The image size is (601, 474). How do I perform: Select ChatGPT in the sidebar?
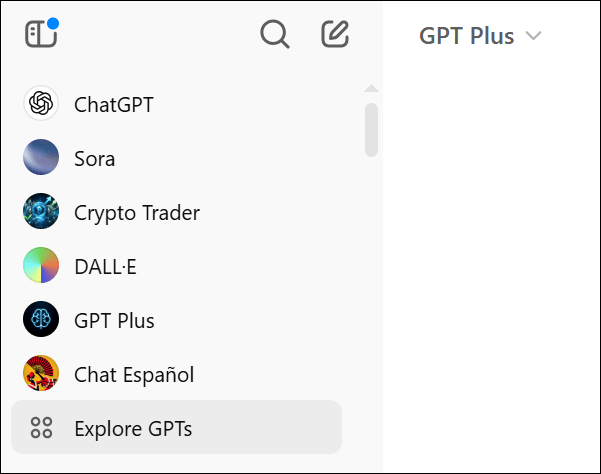pyautogui.click(x=114, y=104)
